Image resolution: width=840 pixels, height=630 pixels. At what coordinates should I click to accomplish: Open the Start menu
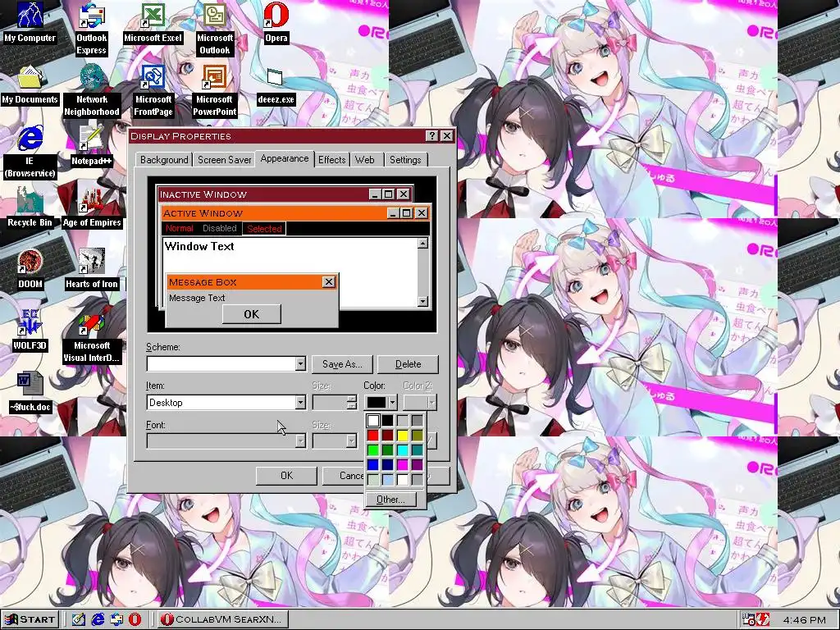[30, 620]
